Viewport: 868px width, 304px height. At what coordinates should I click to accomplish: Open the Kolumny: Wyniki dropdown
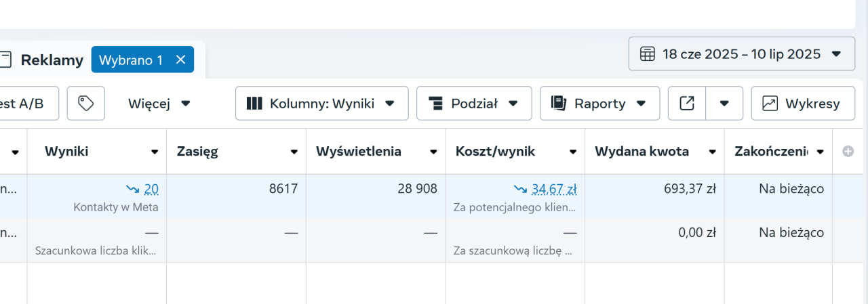click(x=321, y=104)
